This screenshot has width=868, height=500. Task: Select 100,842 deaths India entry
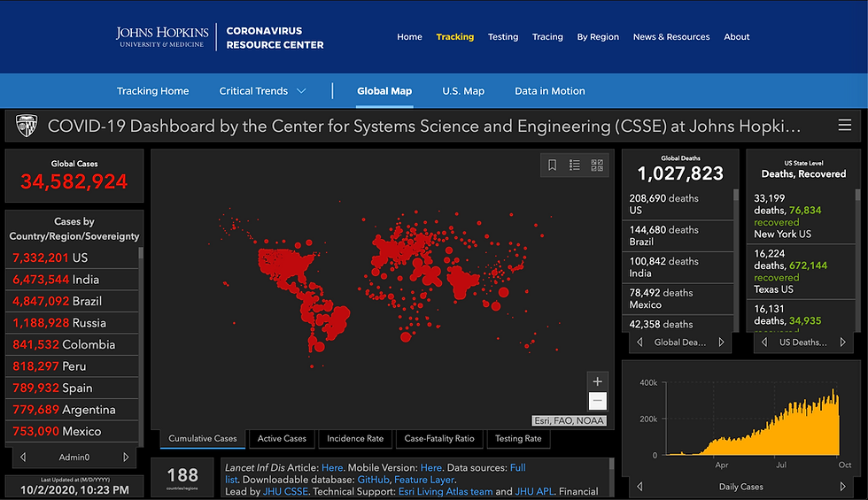[678, 267]
